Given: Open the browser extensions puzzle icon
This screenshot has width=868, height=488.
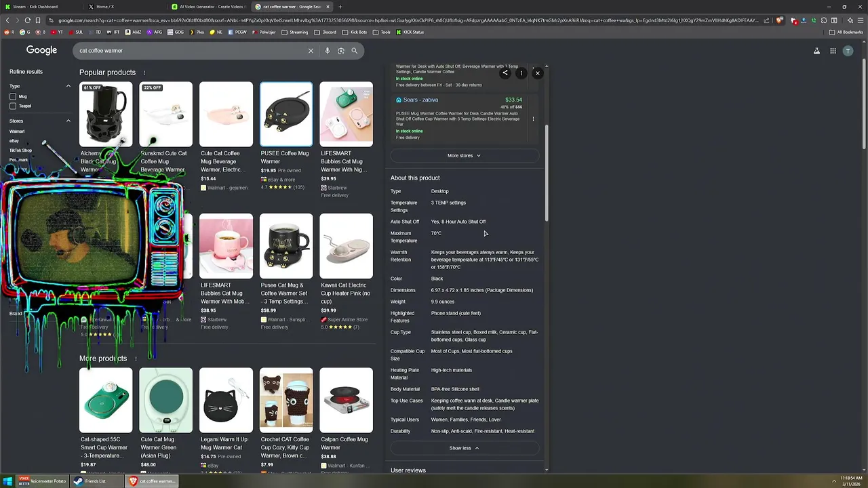Looking at the screenshot, I should click(x=824, y=20).
